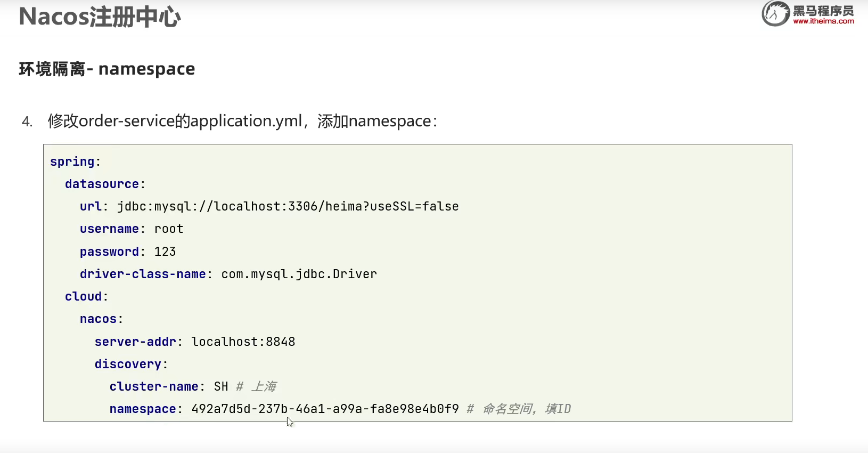
Task: Click the '# 命名空间, 填ID' comment
Action: point(519,409)
